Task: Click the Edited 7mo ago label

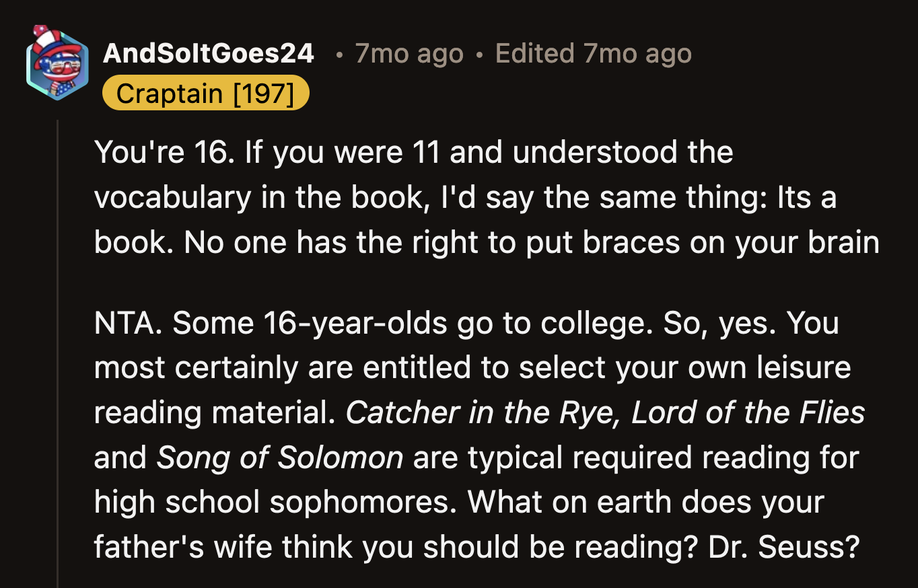Action: pos(592,54)
